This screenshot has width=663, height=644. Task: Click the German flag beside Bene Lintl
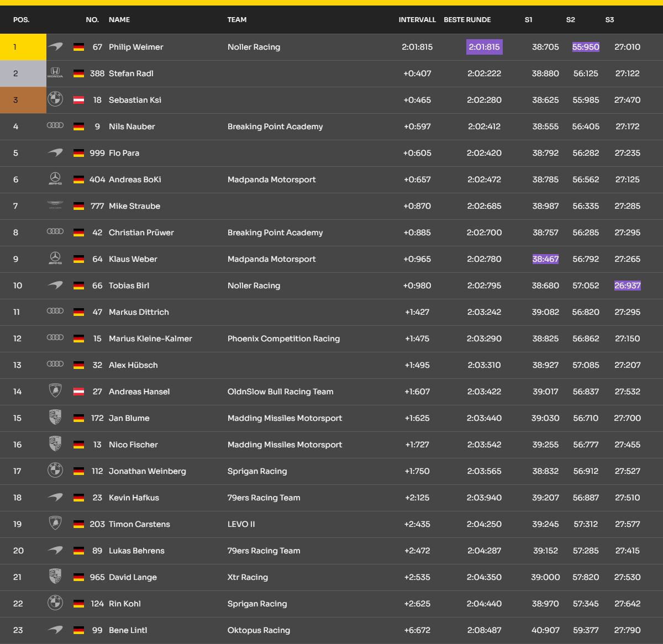pos(78,630)
